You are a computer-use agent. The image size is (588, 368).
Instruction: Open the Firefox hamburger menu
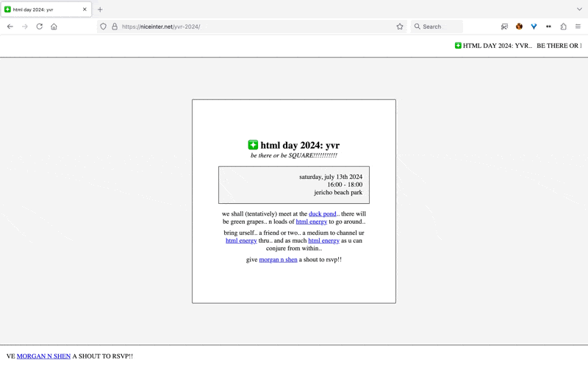(578, 26)
